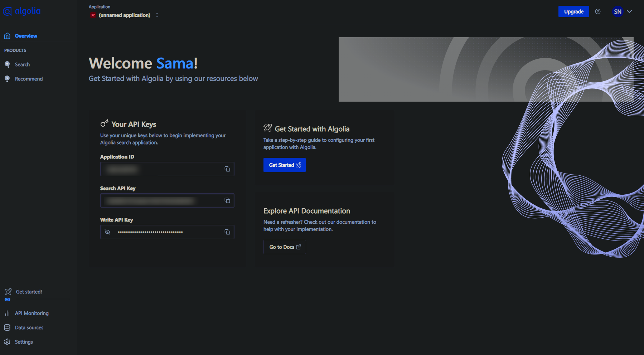Go to the Overview page
Screen dimensions: 644x355
point(26,36)
